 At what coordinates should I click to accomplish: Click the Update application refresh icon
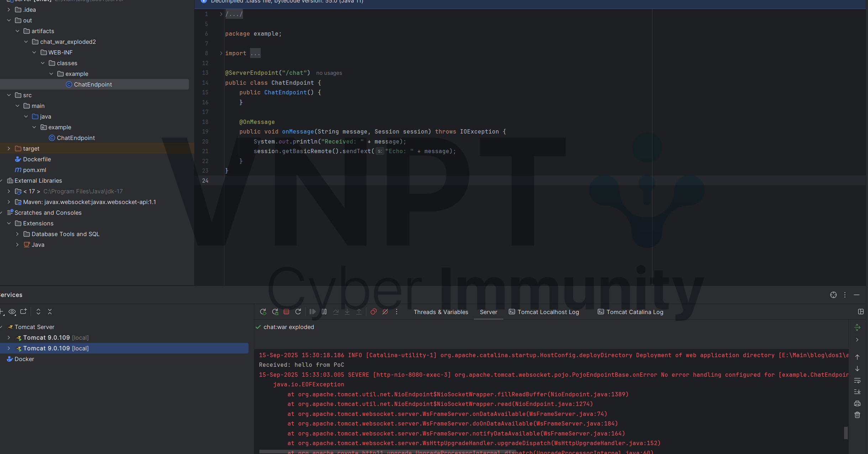point(298,312)
